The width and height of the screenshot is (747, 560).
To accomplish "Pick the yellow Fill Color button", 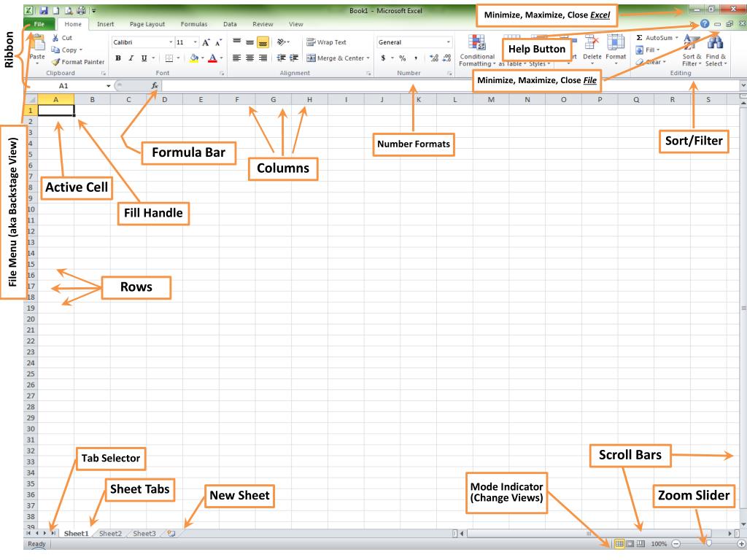I will [x=194, y=58].
